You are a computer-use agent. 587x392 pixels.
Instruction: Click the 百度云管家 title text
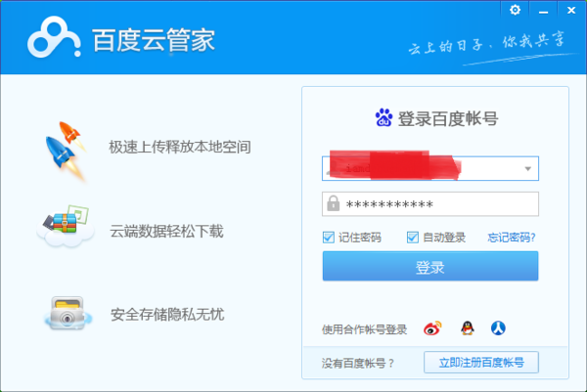pos(154,40)
